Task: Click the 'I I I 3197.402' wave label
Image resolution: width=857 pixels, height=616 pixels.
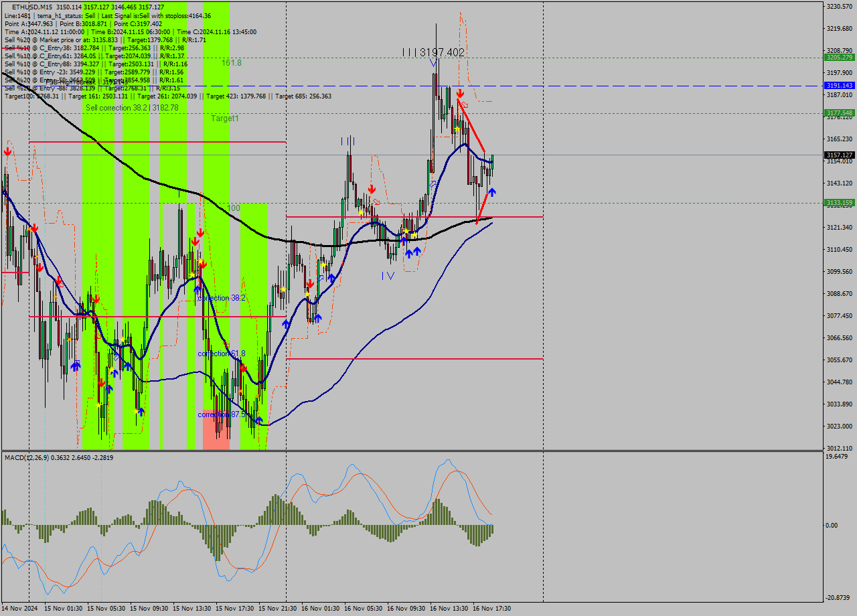Action: [433, 52]
